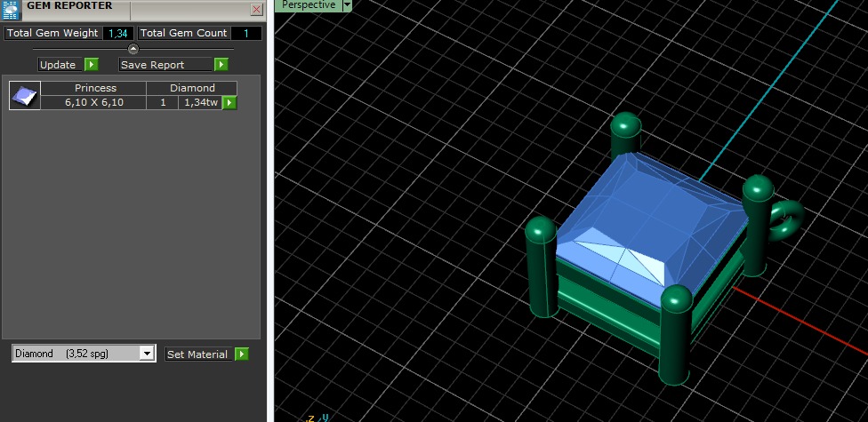
Task: Click the Total Gem Count label
Action: click(183, 33)
